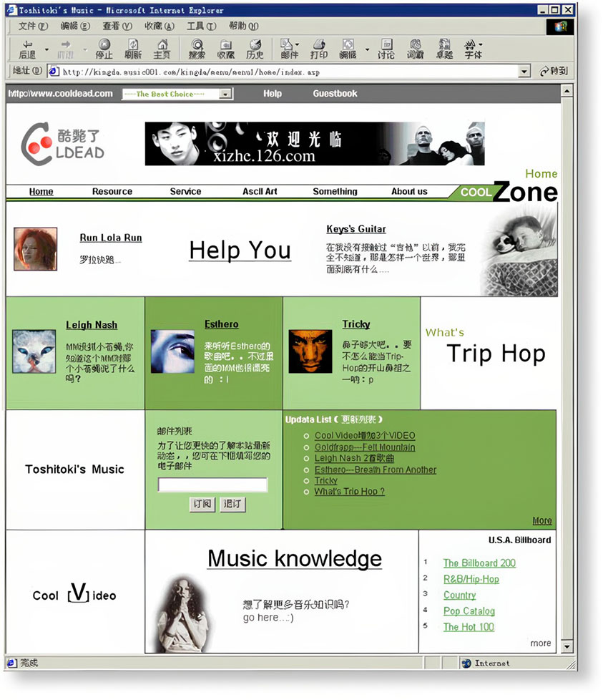Click the Stop toolbar icon
Screen dimensions: 608x700
pos(104,49)
